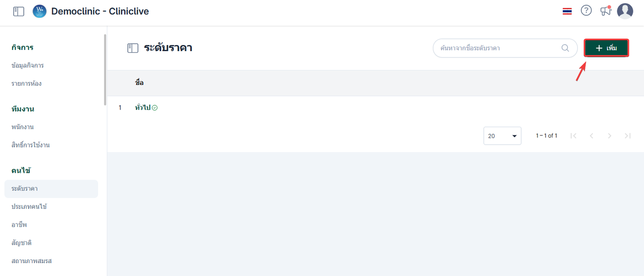Image resolution: width=644 pixels, height=276 pixels.
Task: Open the ทั่วไป price level row
Action: [x=143, y=108]
